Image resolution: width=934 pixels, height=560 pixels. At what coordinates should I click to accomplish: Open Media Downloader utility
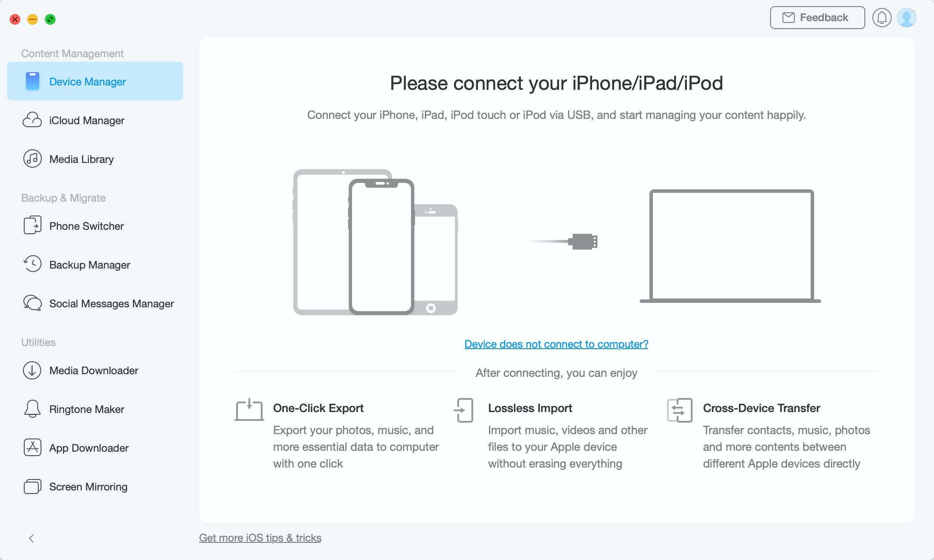click(93, 370)
